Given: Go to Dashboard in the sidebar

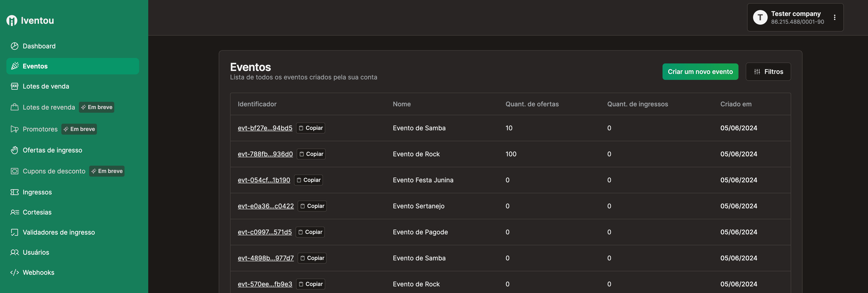Looking at the screenshot, I should click(73, 46).
